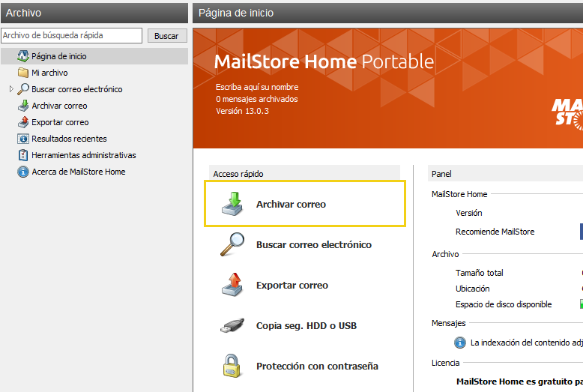Click the large red-arrow Exportar correo icon
The image size is (583, 392).
[x=233, y=285]
